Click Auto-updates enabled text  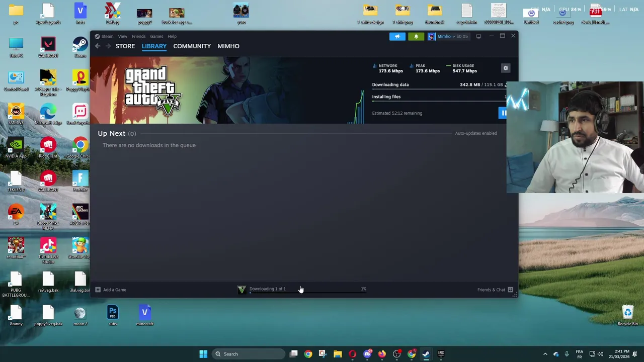475,133
